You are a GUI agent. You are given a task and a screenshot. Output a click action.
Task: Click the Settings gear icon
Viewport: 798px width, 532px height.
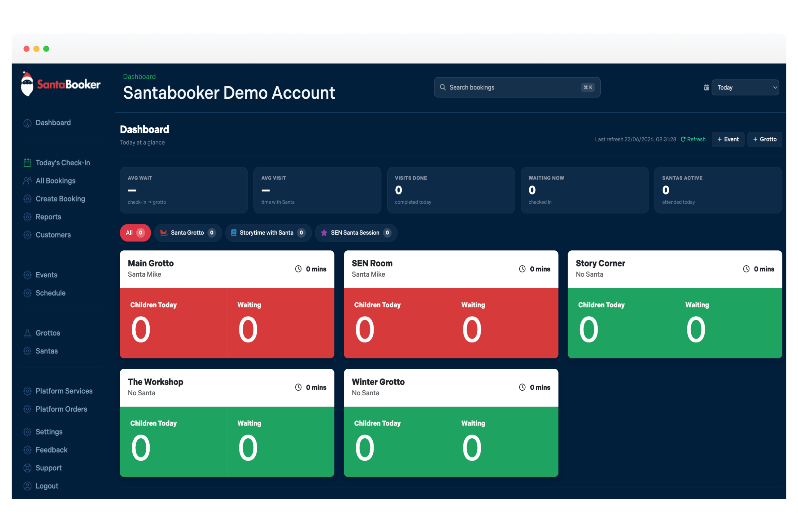(28, 432)
